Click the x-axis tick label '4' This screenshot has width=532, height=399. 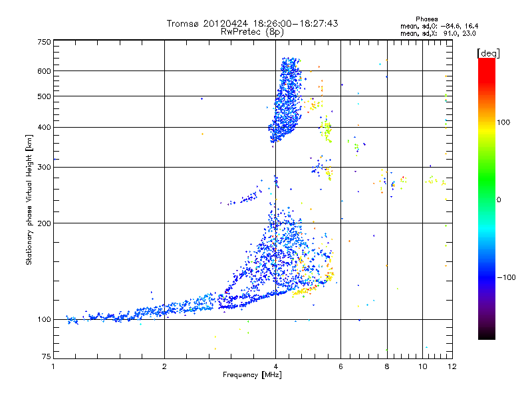click(x=275, y=366)
